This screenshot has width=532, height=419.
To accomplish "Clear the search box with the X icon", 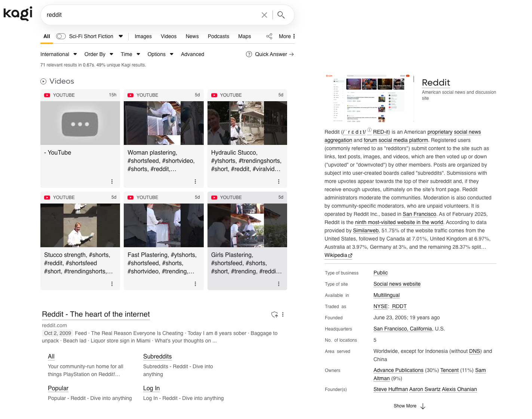I will (x=264, y=15).
